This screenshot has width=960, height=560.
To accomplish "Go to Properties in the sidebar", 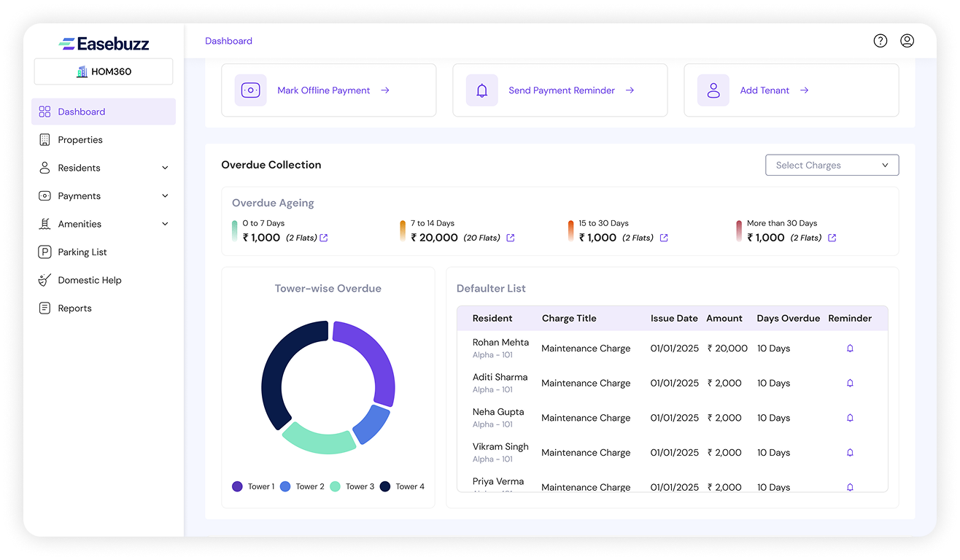I will [80, 140].
